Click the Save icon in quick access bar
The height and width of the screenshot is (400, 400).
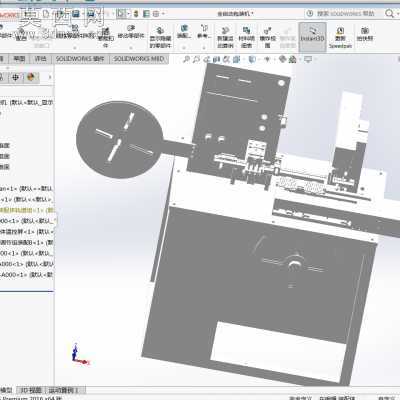point(76,14)
